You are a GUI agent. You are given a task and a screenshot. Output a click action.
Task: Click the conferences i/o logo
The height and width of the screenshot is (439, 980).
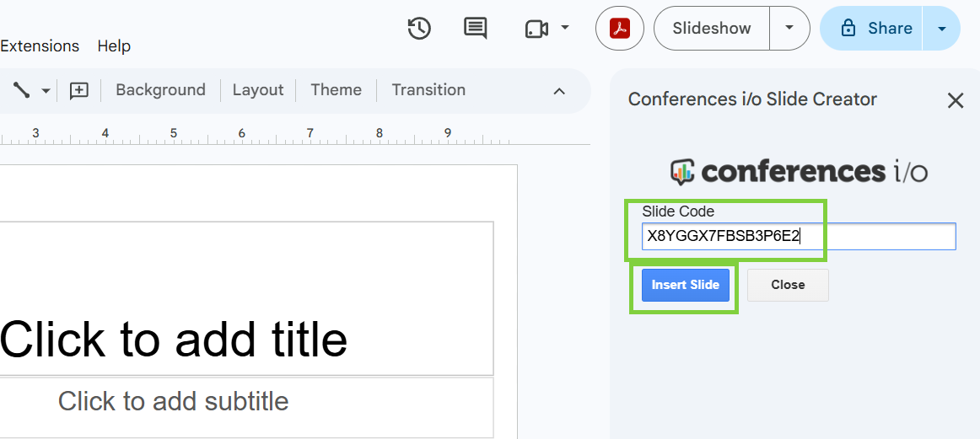(x=799, y=172)
